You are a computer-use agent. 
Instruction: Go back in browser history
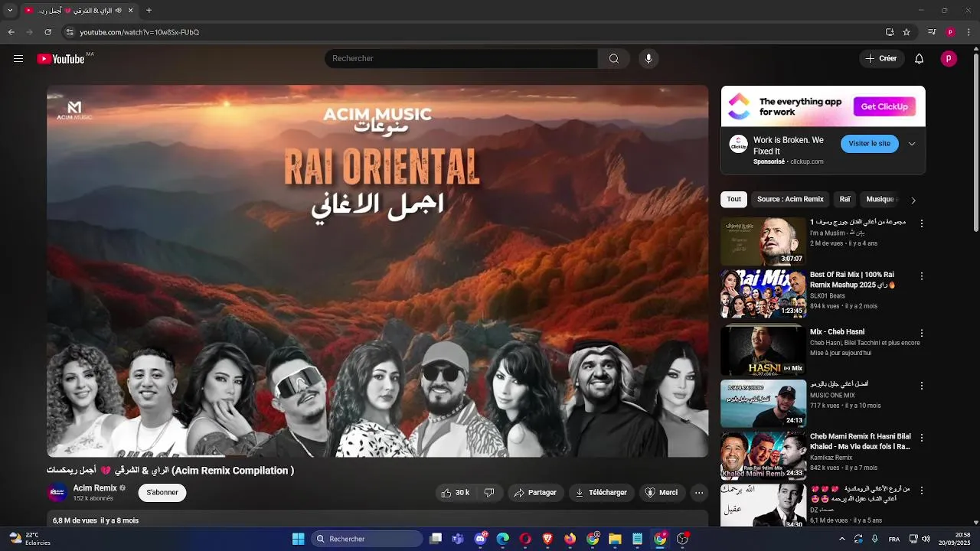(x=11, y=32)
